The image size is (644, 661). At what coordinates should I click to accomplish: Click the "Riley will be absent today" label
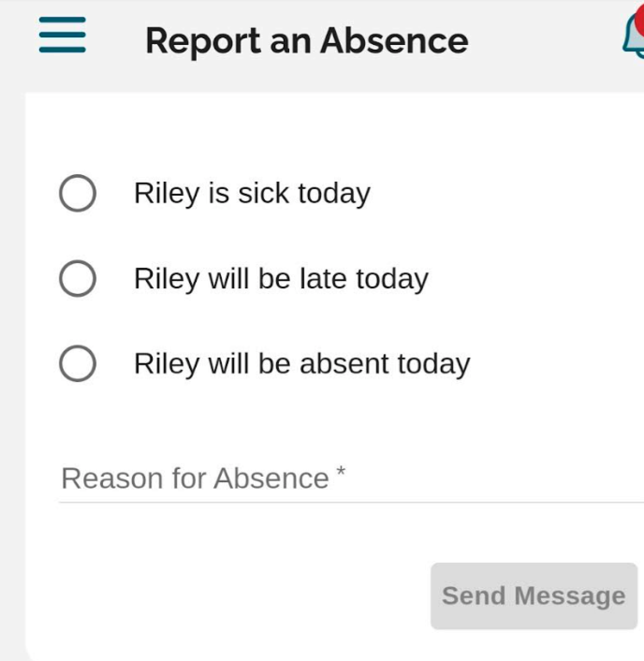pos(302,364)
